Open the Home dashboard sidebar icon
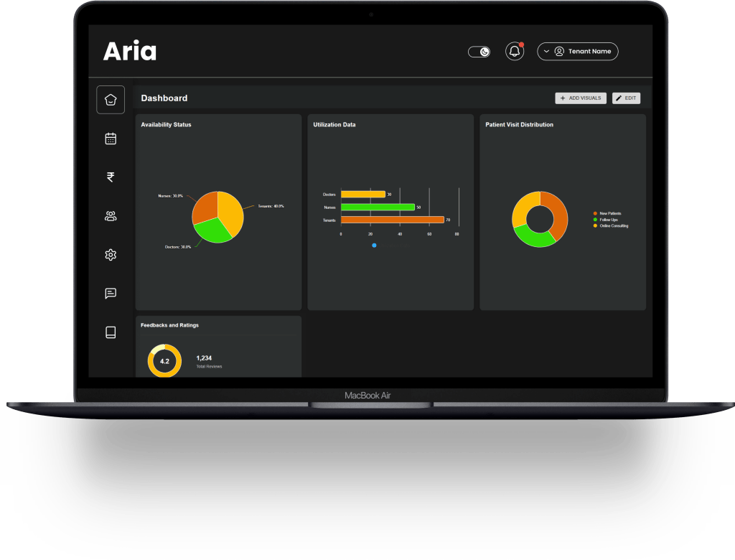Screen dimensions: 735x560 click(x=111, y=100)
